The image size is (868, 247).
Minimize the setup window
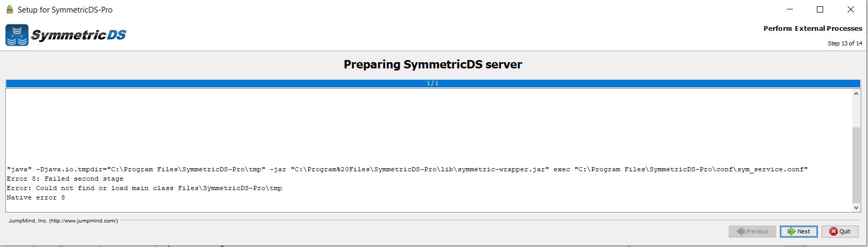tap(789, 9)
